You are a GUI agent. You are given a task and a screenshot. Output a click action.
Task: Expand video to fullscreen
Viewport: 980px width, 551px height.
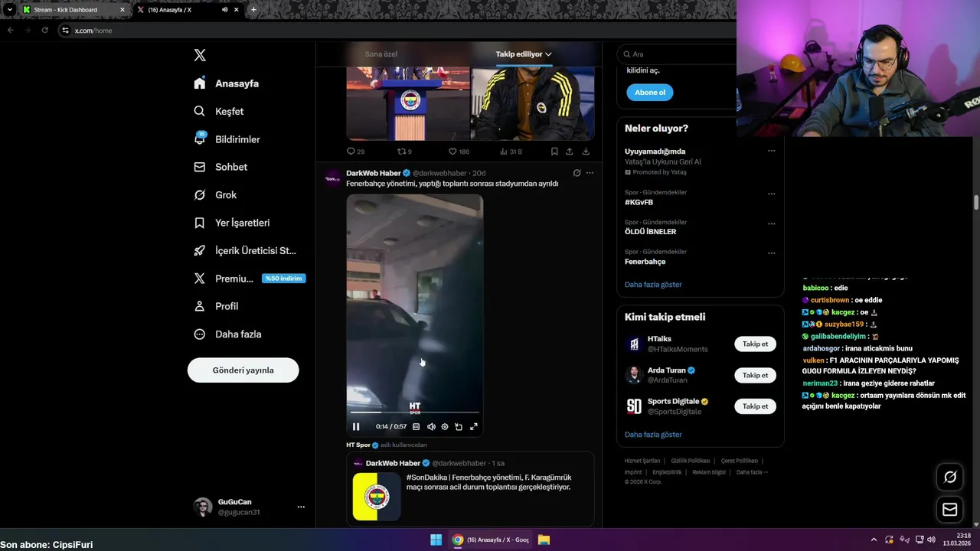click(473, 426)
